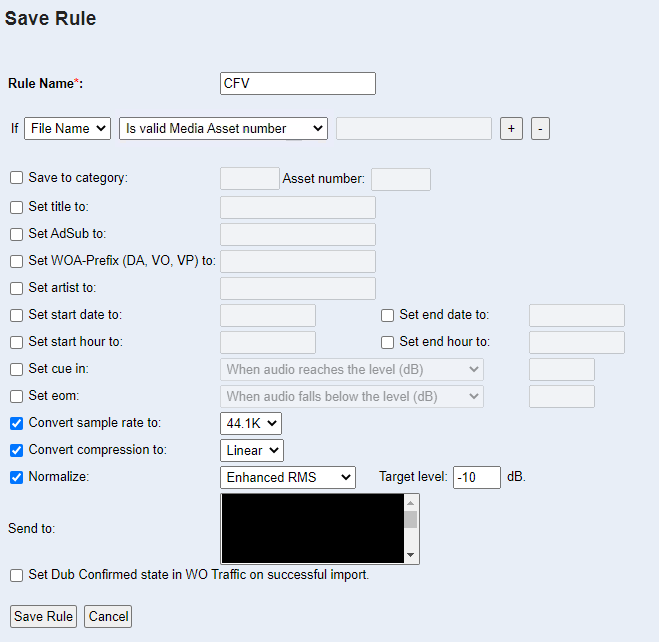The width and height of the screenshot is (659, 642).
Task: Uncheck Convert sample rate to
Action: [x=17, y=423]
